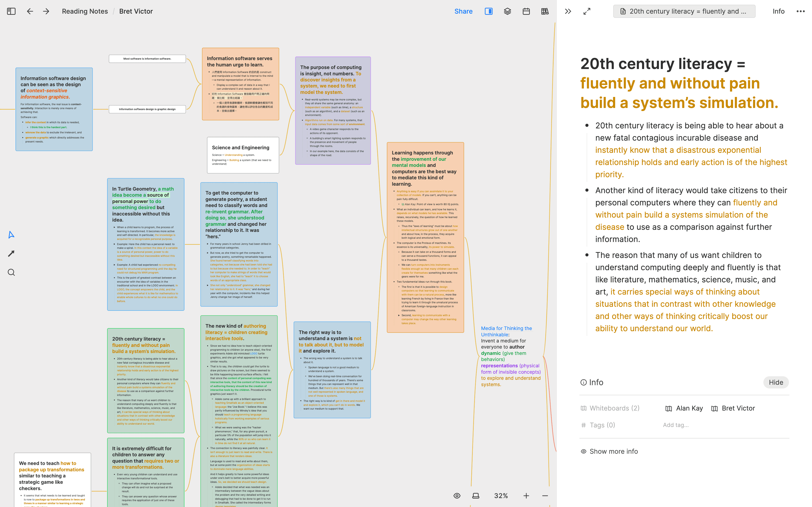Click the Hide button in Info panel
Screen dimensions: 812x507
pyautogui.click(x=776, y=382)
